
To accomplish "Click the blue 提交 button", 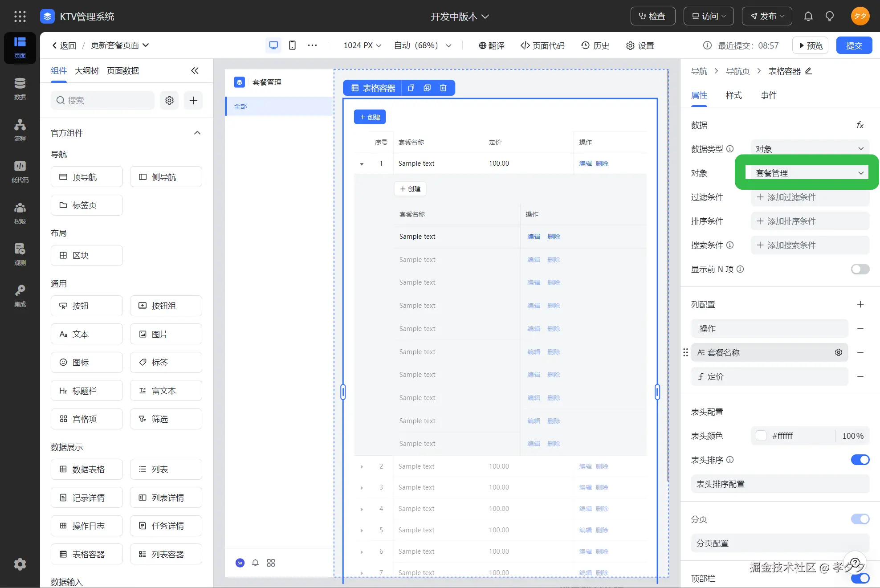I will tap(854, 45).
